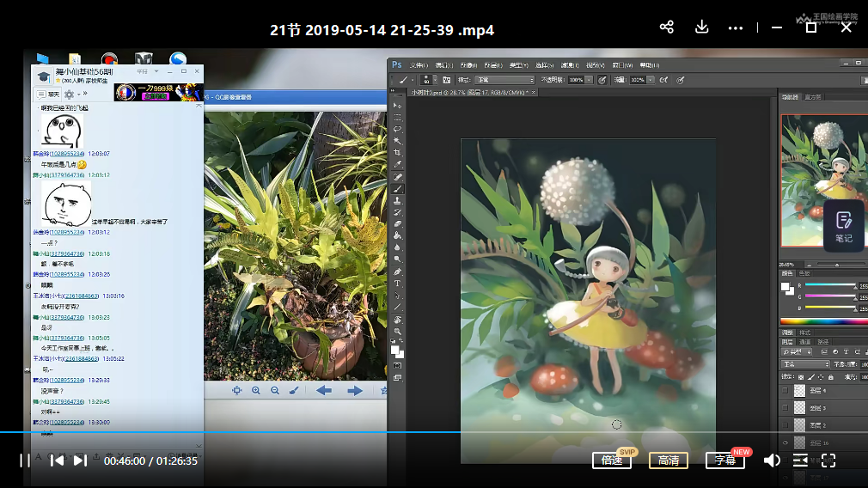Viewport: 868px width, 488px height.
Task: Toggle Quick Mask mode icon
Action: (x=397, y=366)
